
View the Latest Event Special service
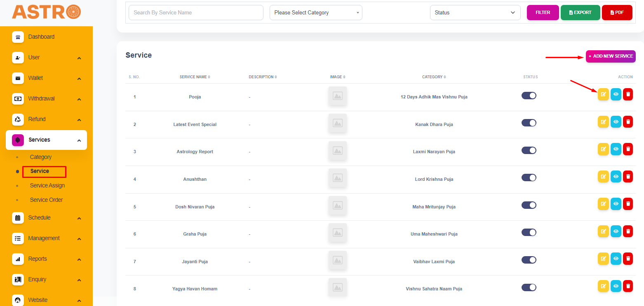(616, 122)
